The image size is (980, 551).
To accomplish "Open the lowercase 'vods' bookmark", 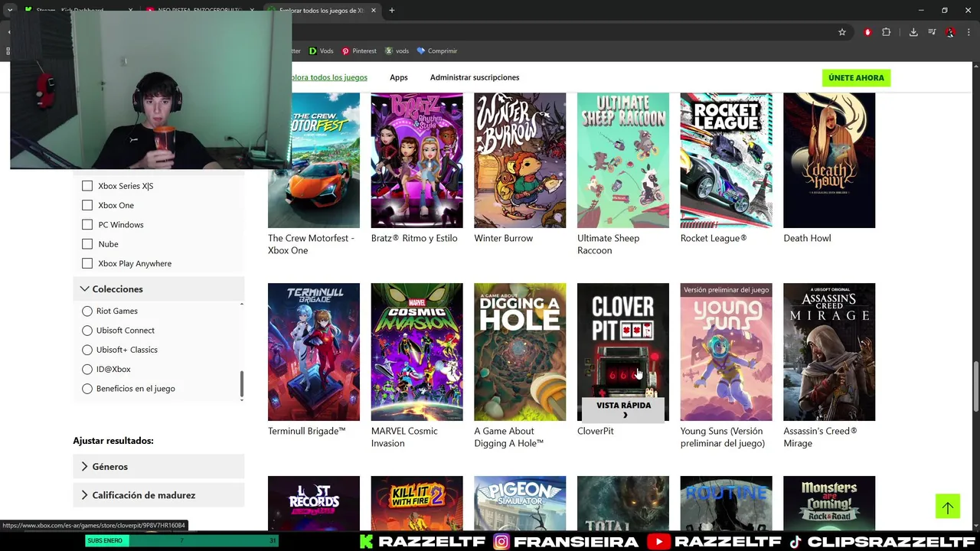I will pos(397,51).
